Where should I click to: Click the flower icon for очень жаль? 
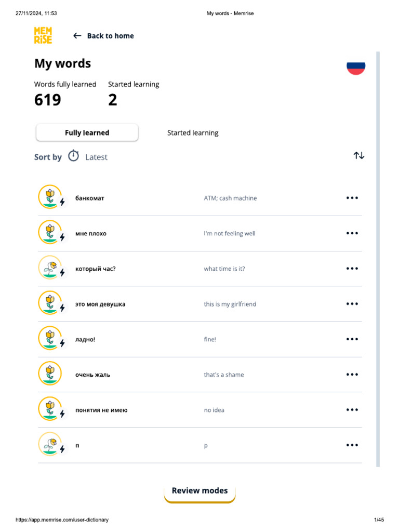49,374
